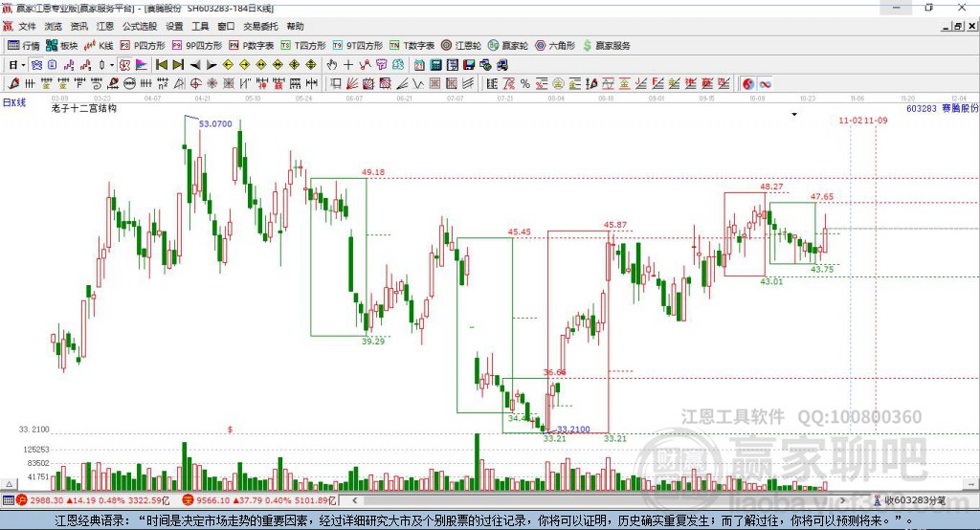Open the 帮助 menu
This screenshot has height=530, width=980.
coord(295,26)
